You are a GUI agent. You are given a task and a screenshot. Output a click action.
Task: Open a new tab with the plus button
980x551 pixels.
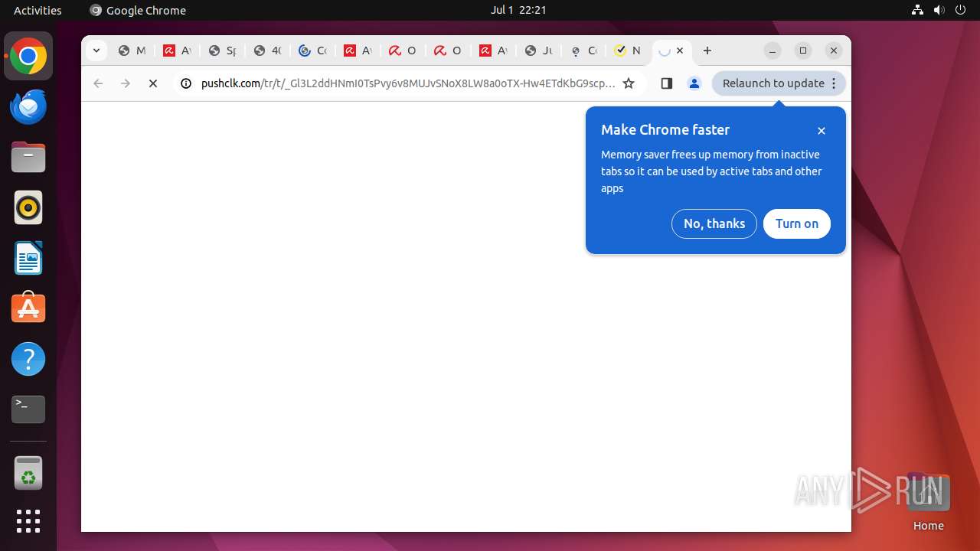[x=707, y=51]
